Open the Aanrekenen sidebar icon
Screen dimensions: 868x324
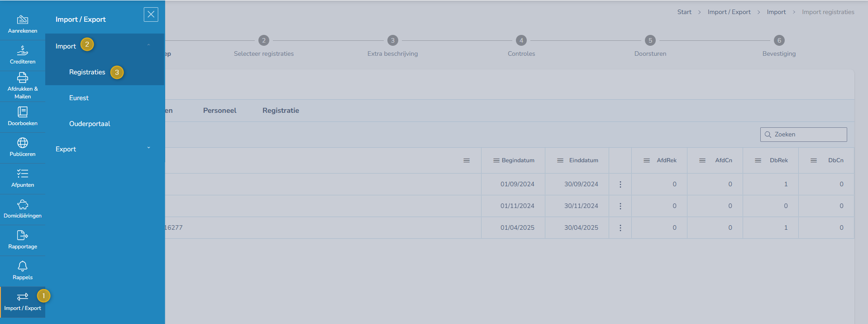pos(23,20)
